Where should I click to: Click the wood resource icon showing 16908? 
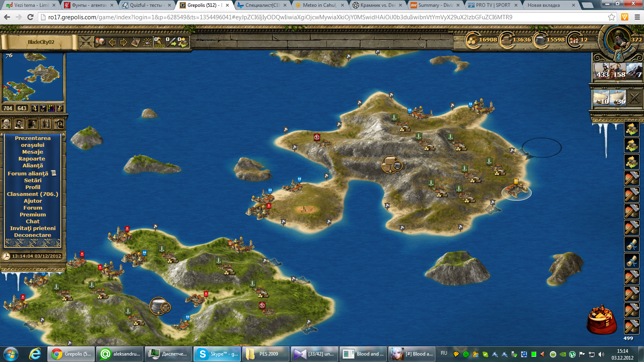click(x=472, y=40)
